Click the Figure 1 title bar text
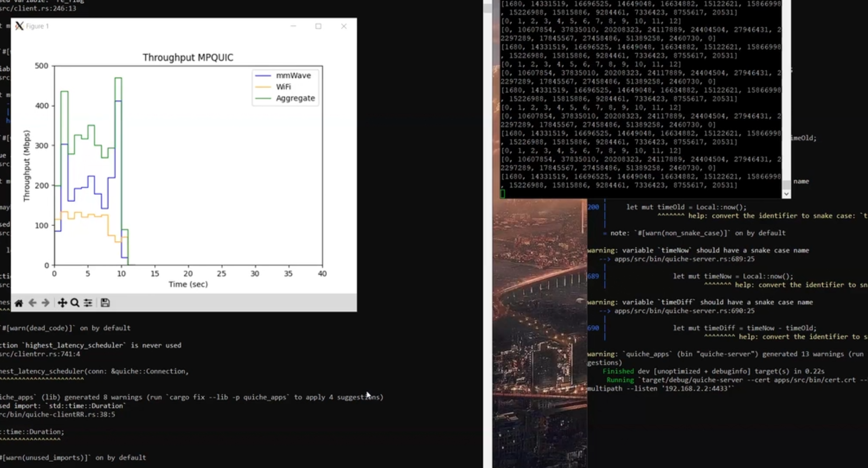This screenshot has height=468, width=868. pos(37,26)
